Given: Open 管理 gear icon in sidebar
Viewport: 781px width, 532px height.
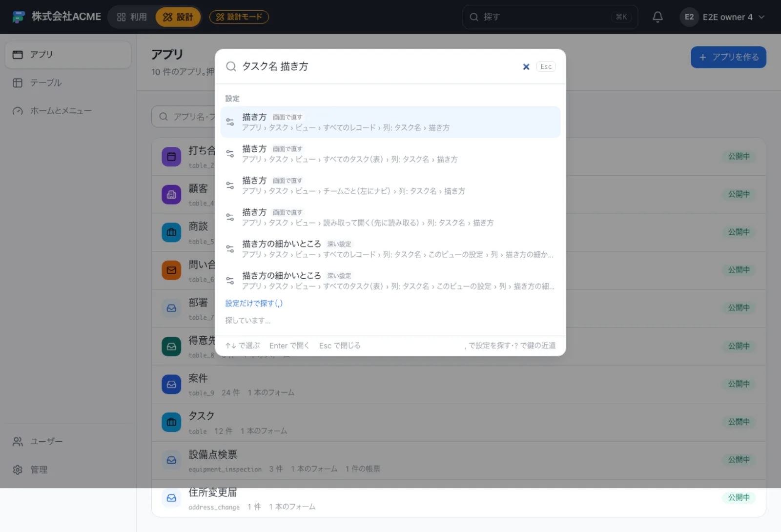Looking at the screenshot, I should (x=18, y=470).
